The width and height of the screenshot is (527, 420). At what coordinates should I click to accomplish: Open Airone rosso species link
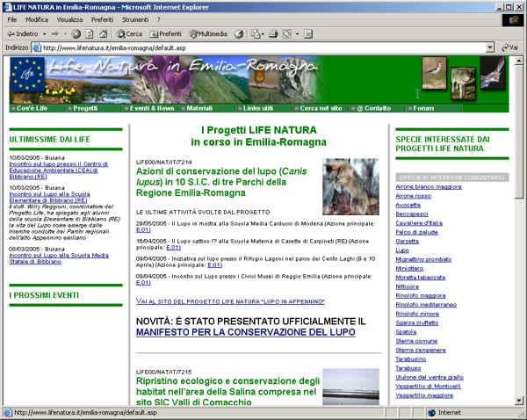413,196
